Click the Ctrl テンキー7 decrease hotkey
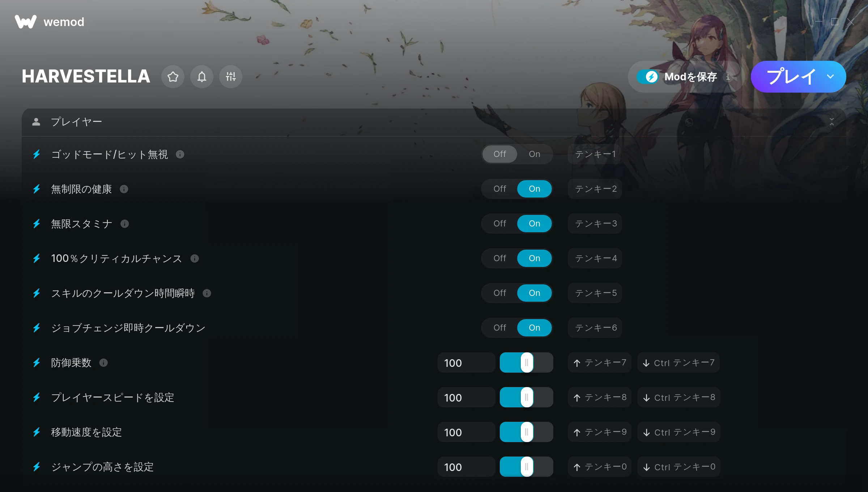The height and width of the screenshot is (492, 868). click(679, 362)
